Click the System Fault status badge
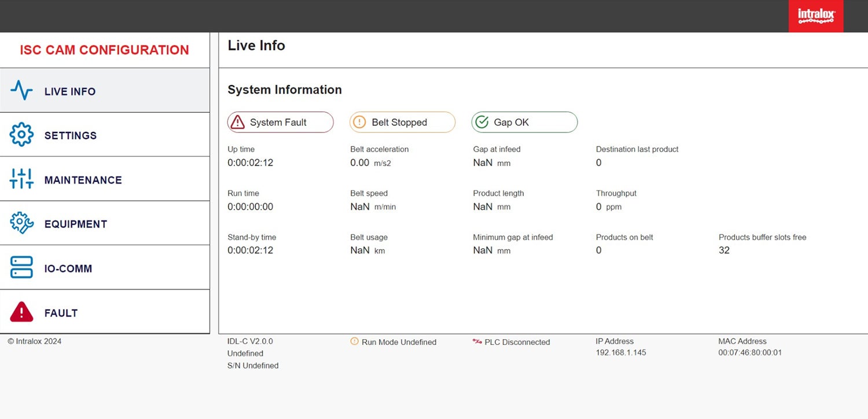The width and height of the screenshot is (868, 419). click(280, 122)
